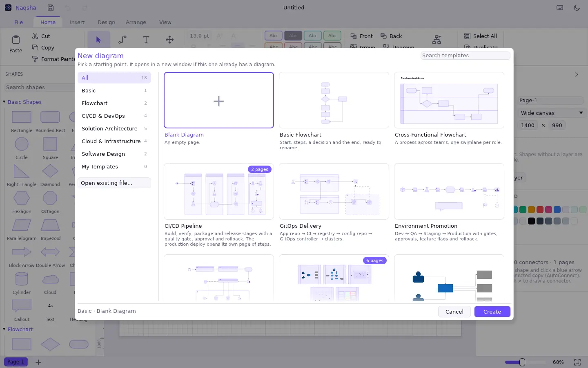Click the Cut scissors icon
The height and width of the screenshot is (368, 588).
(x=35, y=36)
